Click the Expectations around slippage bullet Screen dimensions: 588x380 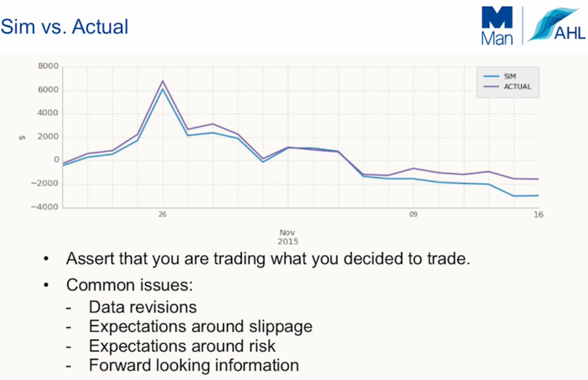(200, 326)
